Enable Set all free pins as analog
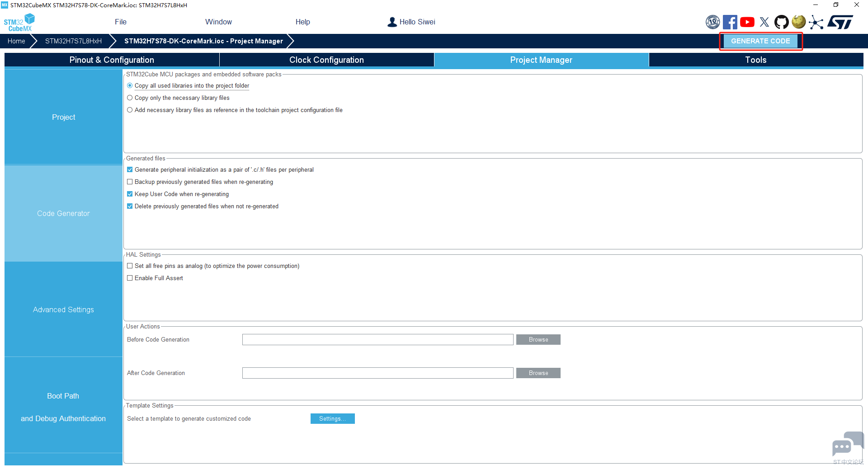This screenshot has width=868, height=469. tap(130, 266)
